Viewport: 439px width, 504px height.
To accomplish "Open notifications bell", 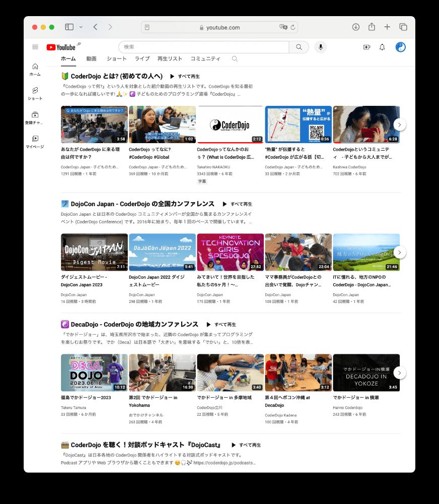I will pos(382,47).
